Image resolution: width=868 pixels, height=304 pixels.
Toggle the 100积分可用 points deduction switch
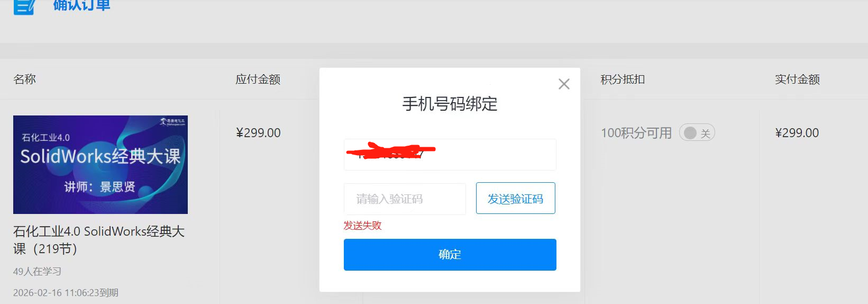pos(697,132)
